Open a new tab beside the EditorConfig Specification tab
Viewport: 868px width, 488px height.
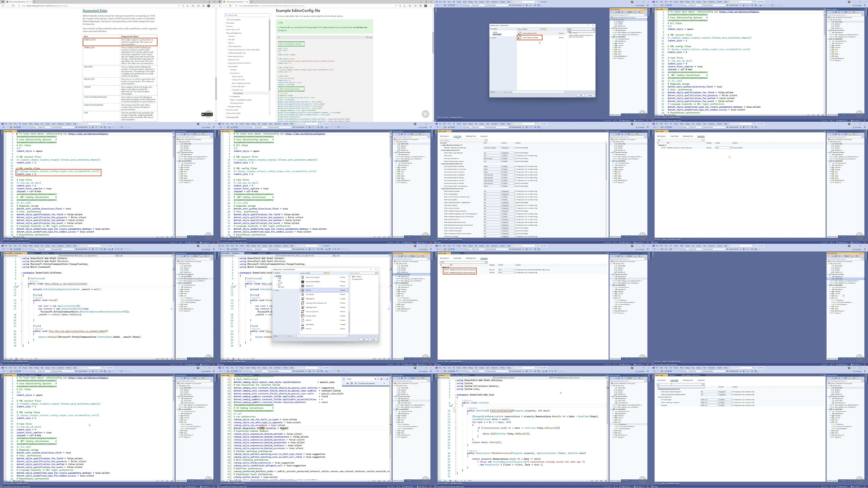click(x=35, y=2)
